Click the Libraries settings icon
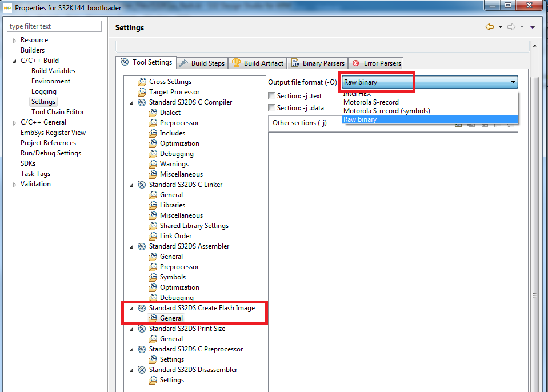The image size is (548, 392). tap(153, 205)
